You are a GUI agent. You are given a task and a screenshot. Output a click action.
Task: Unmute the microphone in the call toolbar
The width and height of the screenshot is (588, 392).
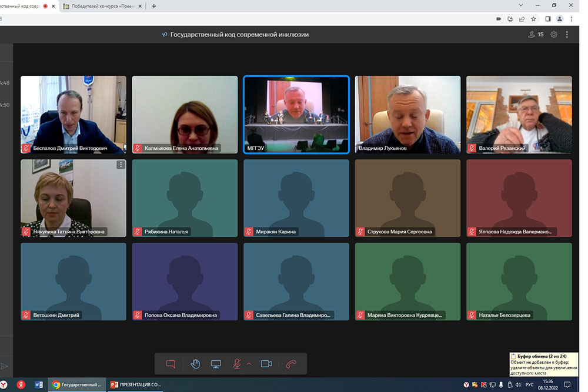pos(236,364)
